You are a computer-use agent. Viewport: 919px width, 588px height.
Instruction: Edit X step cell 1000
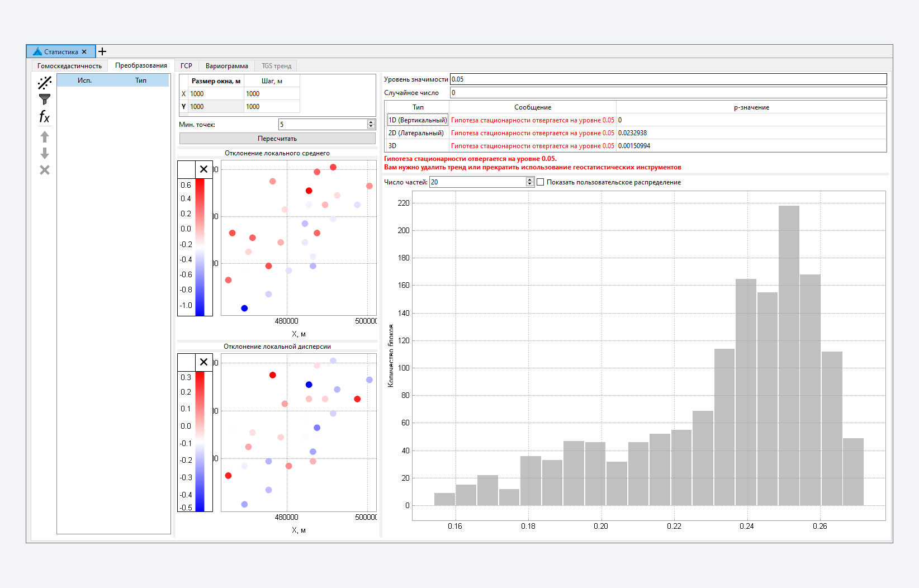pyautogui.click(x=272, y=94)
